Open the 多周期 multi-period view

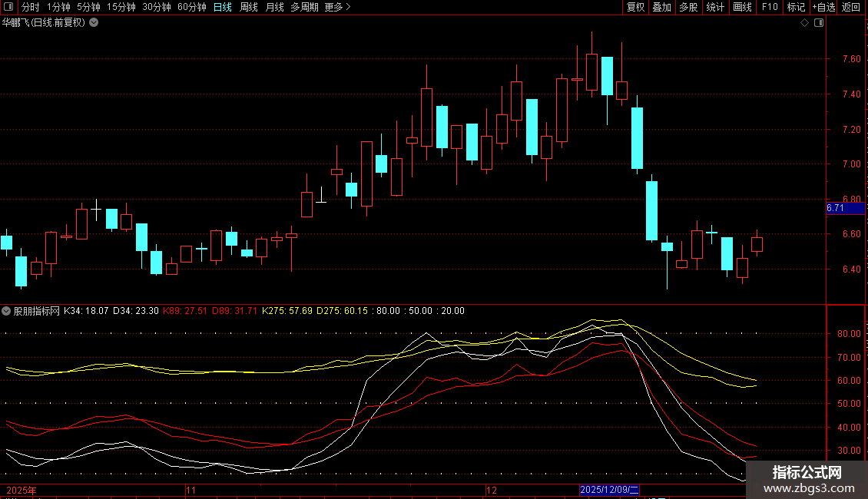pyautogui.click(x=304, y=7)
